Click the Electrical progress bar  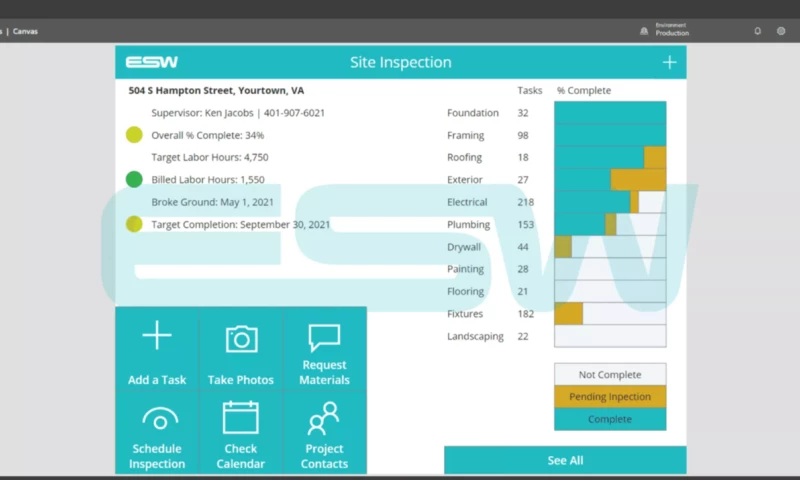click(x=610, y=202)
